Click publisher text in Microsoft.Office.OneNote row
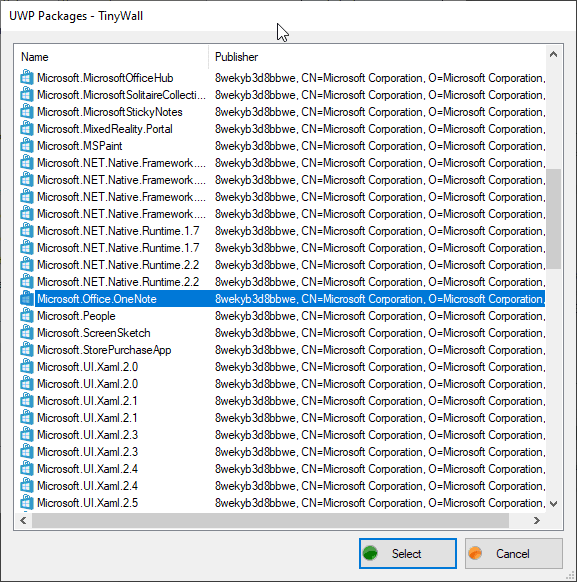Viewport: 577px width, 582px height. click(x=380, y=299)
